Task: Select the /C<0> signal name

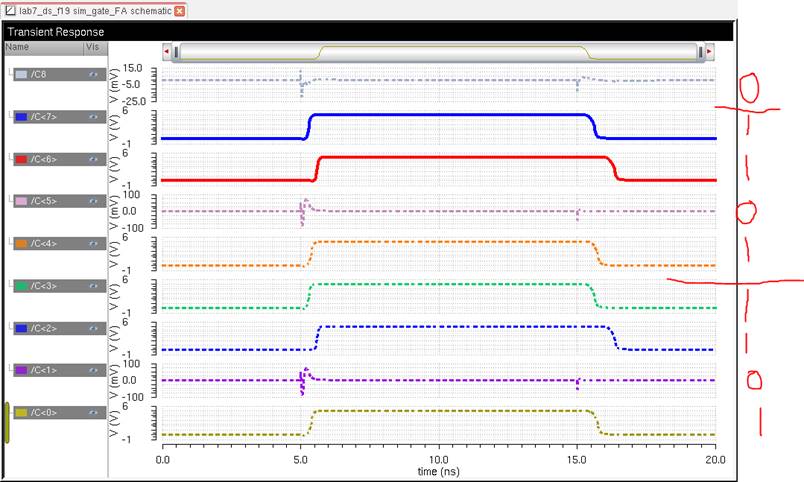Action: pos(44,413)
